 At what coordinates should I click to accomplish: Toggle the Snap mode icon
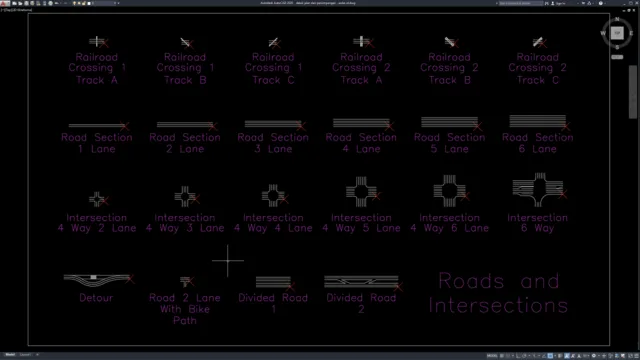coord(508,356)
